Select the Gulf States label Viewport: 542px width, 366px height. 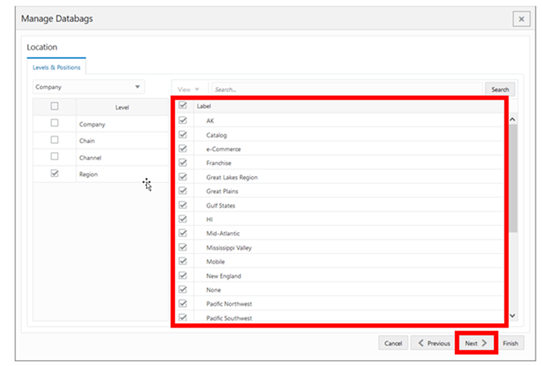[221, 206]
